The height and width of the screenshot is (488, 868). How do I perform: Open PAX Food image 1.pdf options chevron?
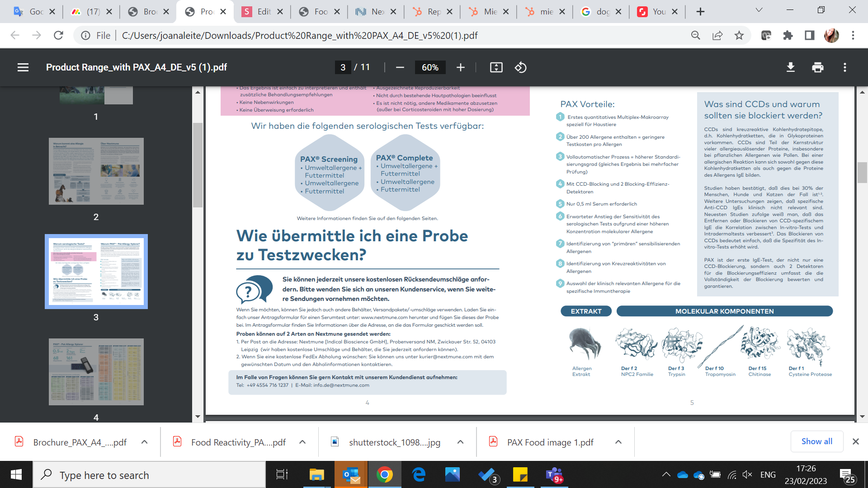point(618,442)
